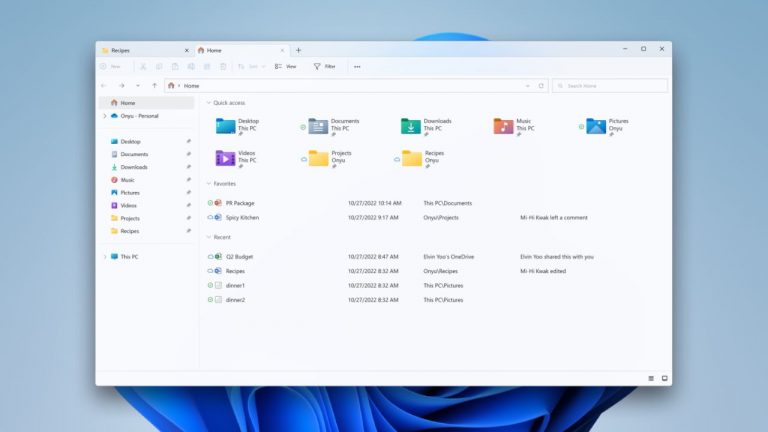768x432 pixels.
Task: Switch to large thumbnails view in status bar
Action: [664, 378]
